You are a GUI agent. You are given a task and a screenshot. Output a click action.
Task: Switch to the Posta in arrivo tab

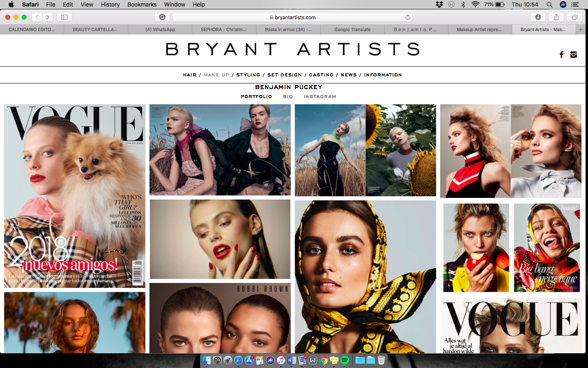(x=288, y=29)
